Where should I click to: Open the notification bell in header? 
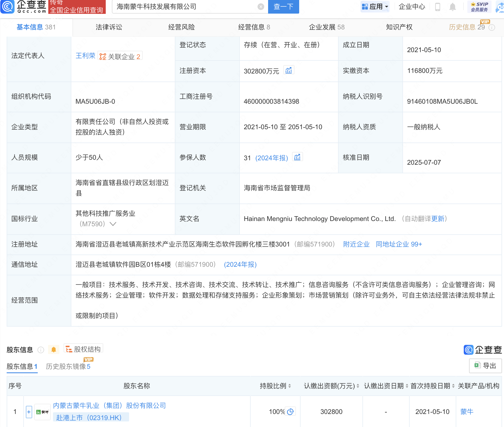pyautogui.click(x=453, y=7)
